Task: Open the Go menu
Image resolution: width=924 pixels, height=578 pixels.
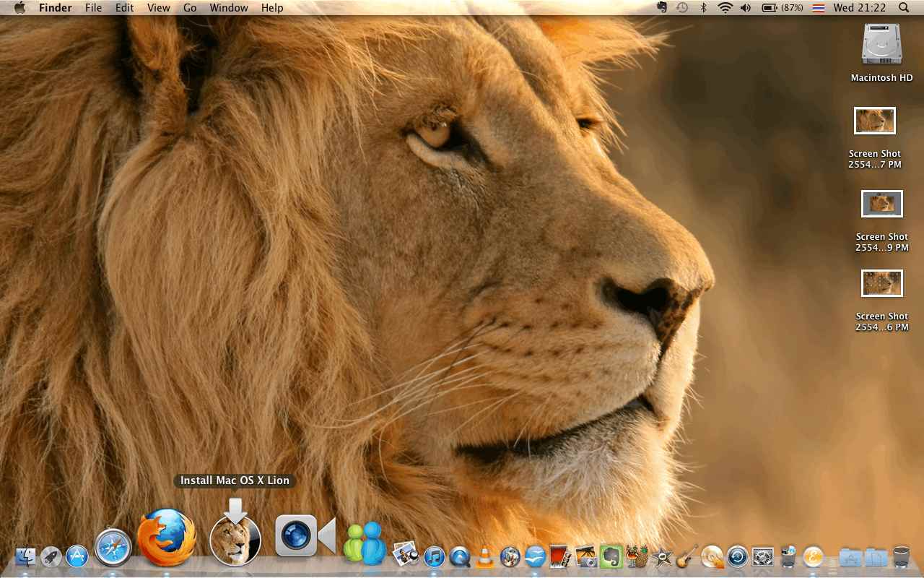Action: [190, 8]
